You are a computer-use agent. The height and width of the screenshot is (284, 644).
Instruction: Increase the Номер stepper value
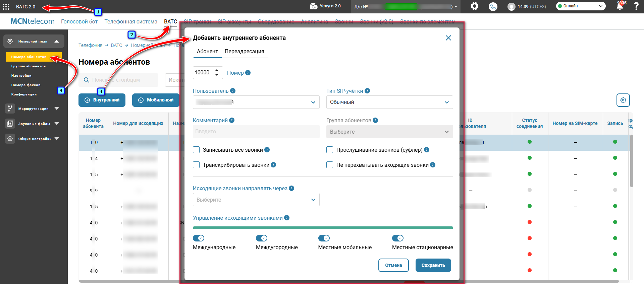click(217, 70)
